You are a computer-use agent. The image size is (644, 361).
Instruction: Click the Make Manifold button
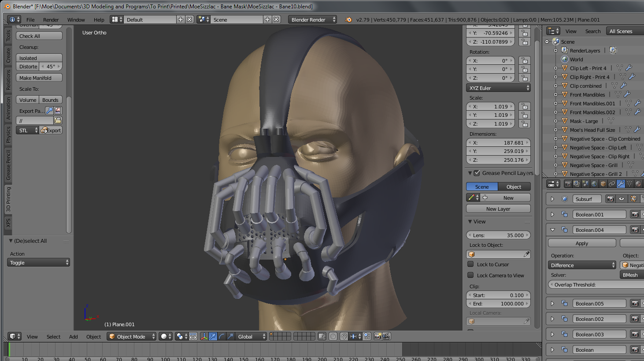click(39, 78)
